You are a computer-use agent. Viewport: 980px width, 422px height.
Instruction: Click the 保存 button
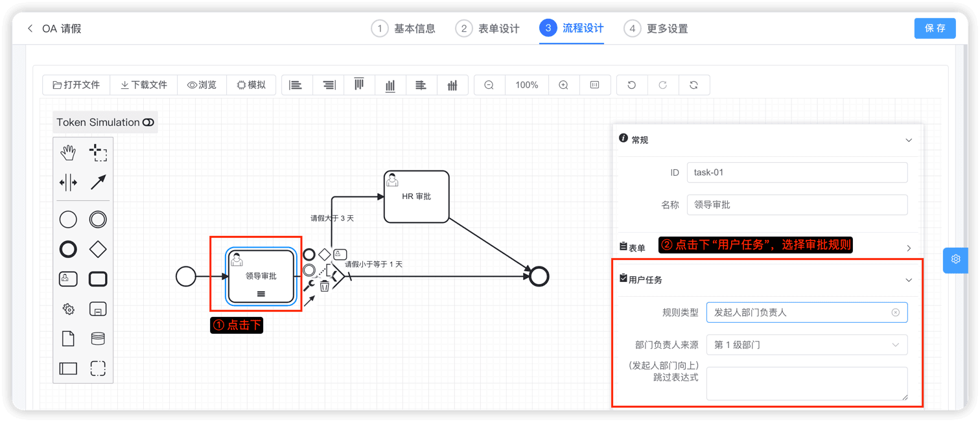[935, 29]
